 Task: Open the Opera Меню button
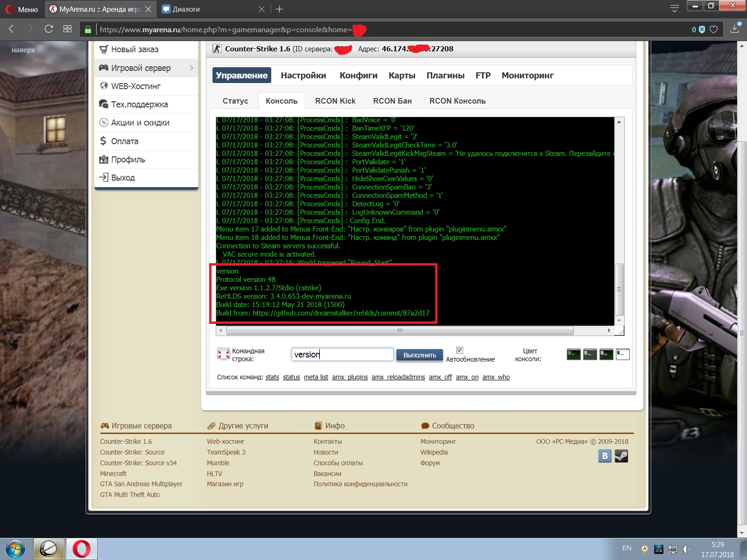[21, 9]
